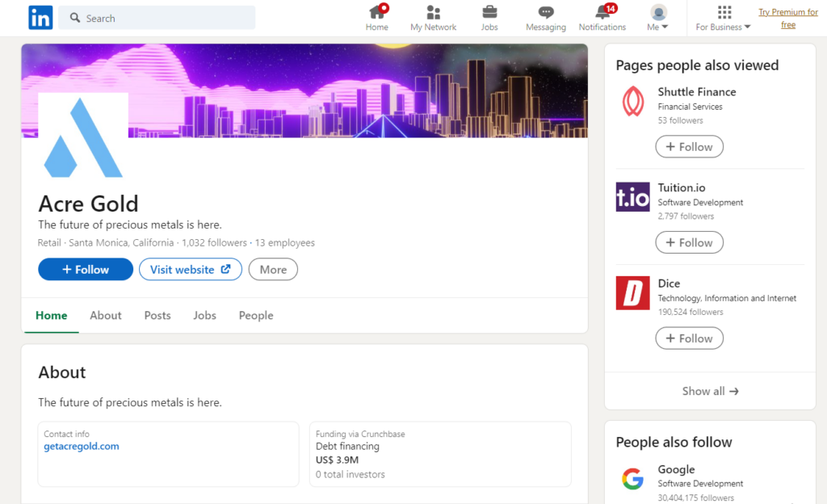
Task: Open the Me profile menu
Action: pyautogui.click(x=657, y=18)
